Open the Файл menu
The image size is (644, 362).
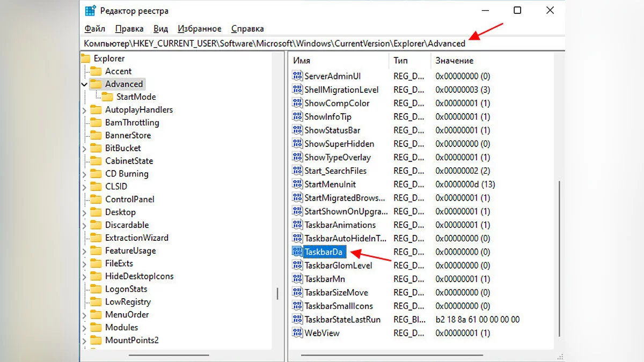click(x=95, y=28)
